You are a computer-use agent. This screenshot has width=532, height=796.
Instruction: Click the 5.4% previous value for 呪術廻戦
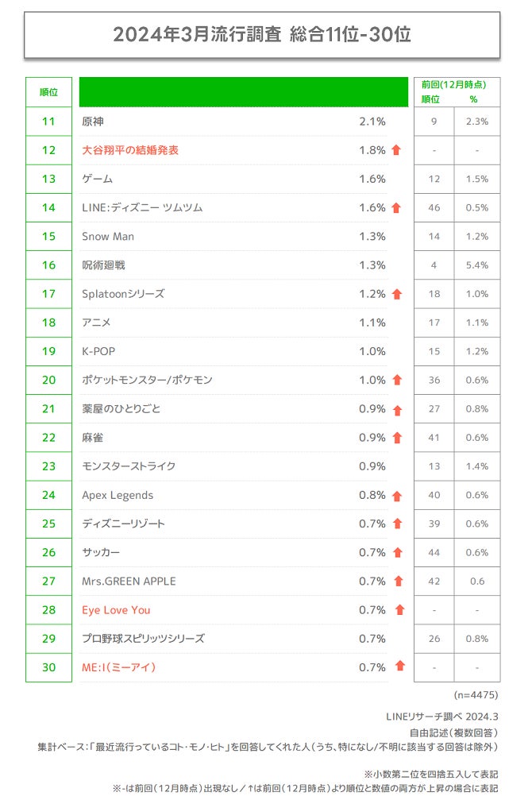click(x=477, y=265)
